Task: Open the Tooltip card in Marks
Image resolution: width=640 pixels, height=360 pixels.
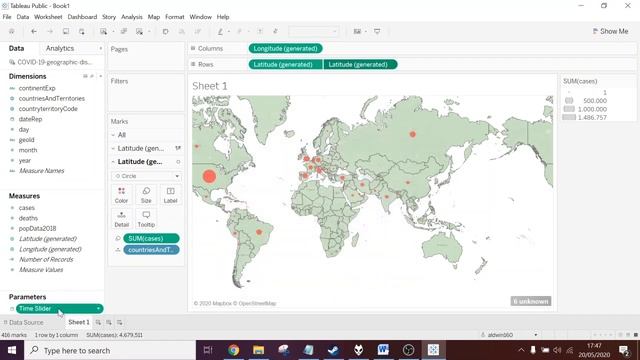Action: point(146,219)
